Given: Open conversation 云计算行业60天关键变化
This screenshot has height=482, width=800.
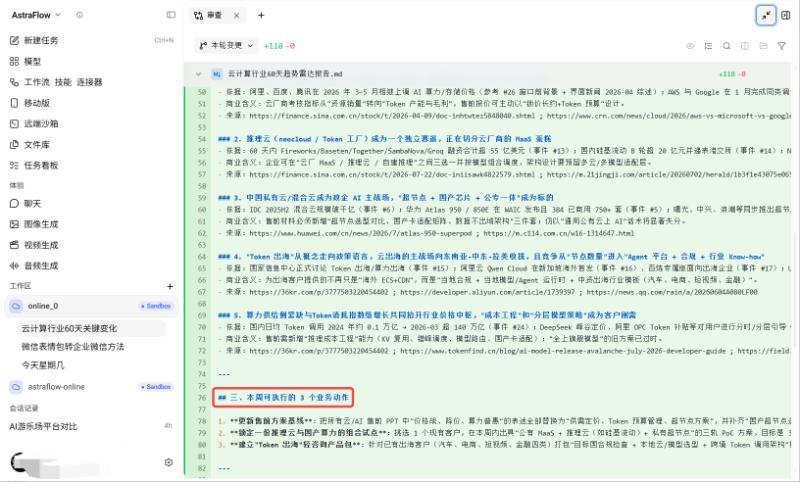Looking at the screenshot, I should [69, 328].
